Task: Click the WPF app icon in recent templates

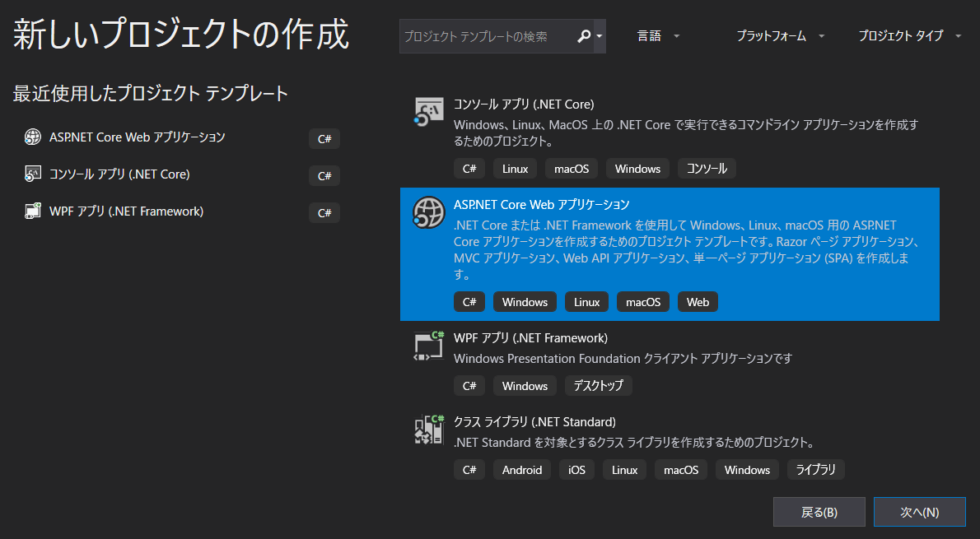Action: (32, 211)
